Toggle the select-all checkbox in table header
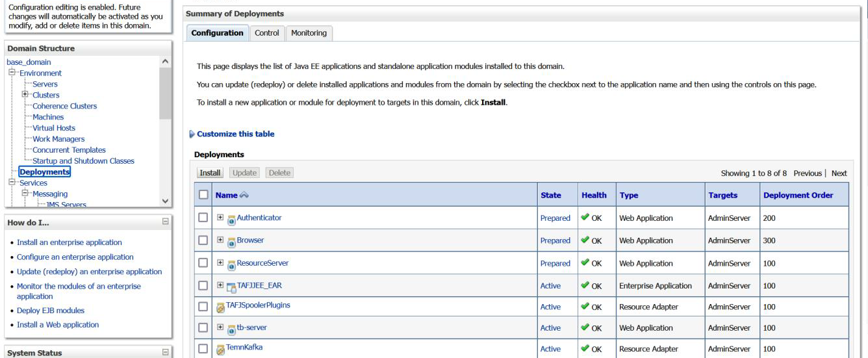The image size is (868, 358). pyautogui.click(x=204, y=196)
